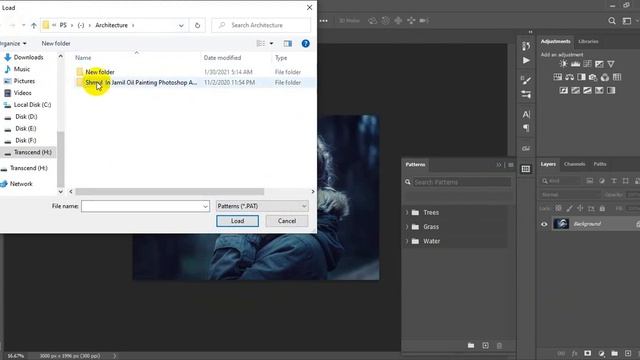Open the Patterns panel grid icon
This screenshot has height=360, width=640.
pos(526,169)
